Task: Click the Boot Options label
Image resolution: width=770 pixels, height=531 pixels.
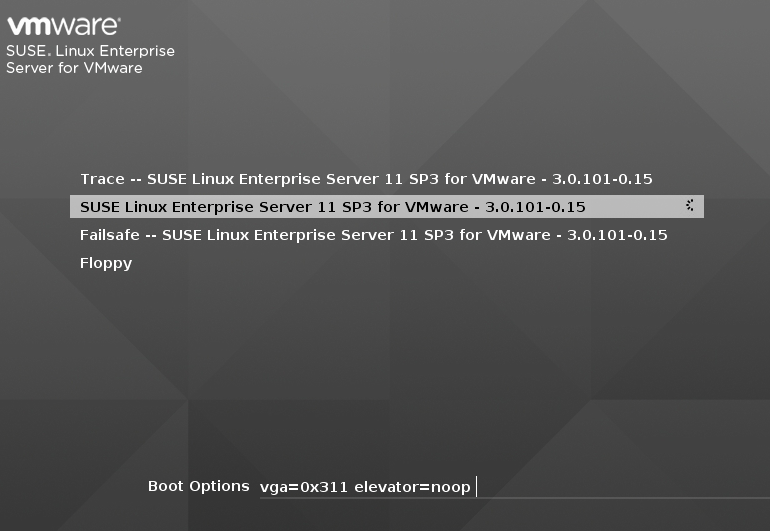Action: click(x=198, y=486)
